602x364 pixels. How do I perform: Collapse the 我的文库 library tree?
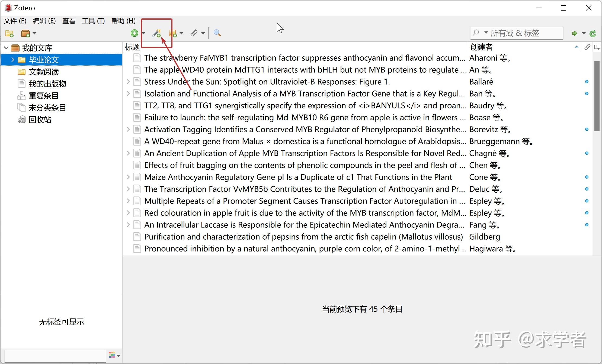[x=6, y=48]
